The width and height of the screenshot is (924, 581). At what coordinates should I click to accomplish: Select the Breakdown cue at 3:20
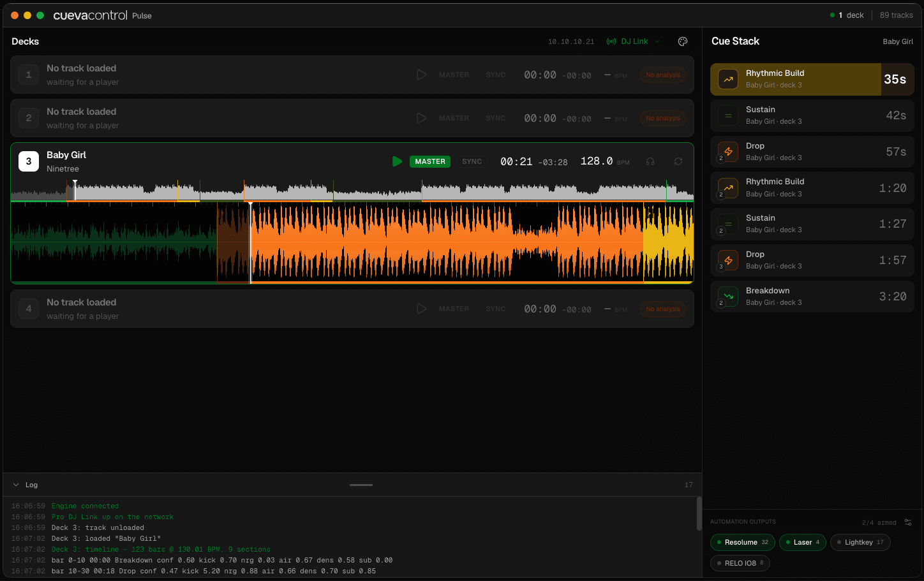[812, 297]
